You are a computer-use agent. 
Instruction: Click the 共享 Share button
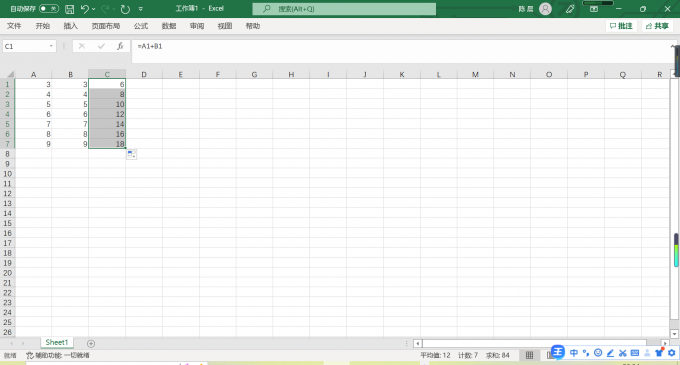(657, 26)
